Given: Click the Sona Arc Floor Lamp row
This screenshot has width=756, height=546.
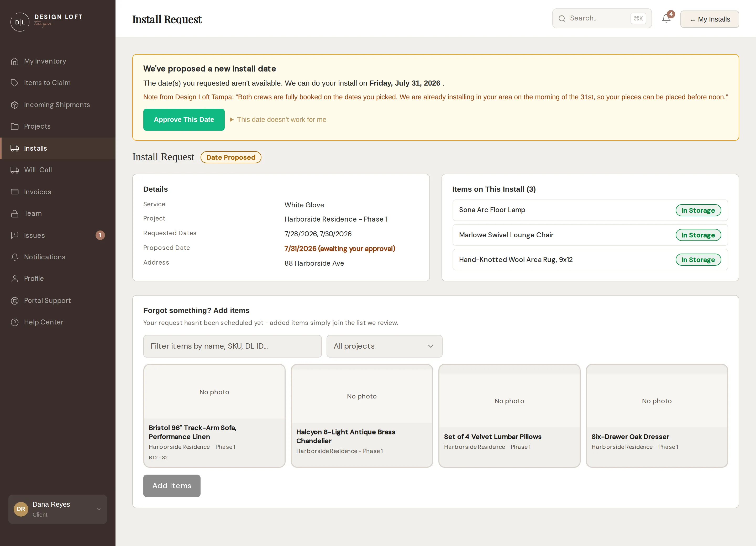Looking at the screenshot, I should [590, 210].
